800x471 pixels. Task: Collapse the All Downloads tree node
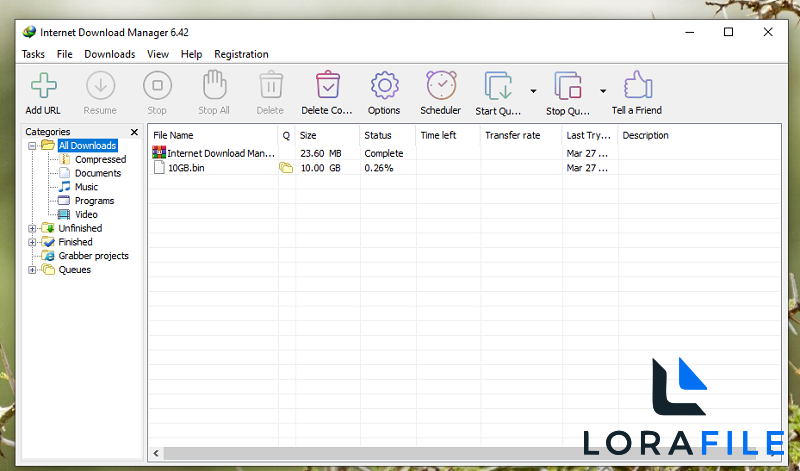click(x=32, y=145)
